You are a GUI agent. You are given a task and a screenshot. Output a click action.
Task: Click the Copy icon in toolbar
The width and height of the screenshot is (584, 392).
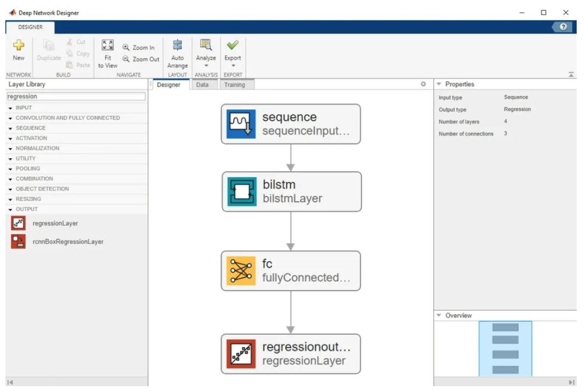69,53
